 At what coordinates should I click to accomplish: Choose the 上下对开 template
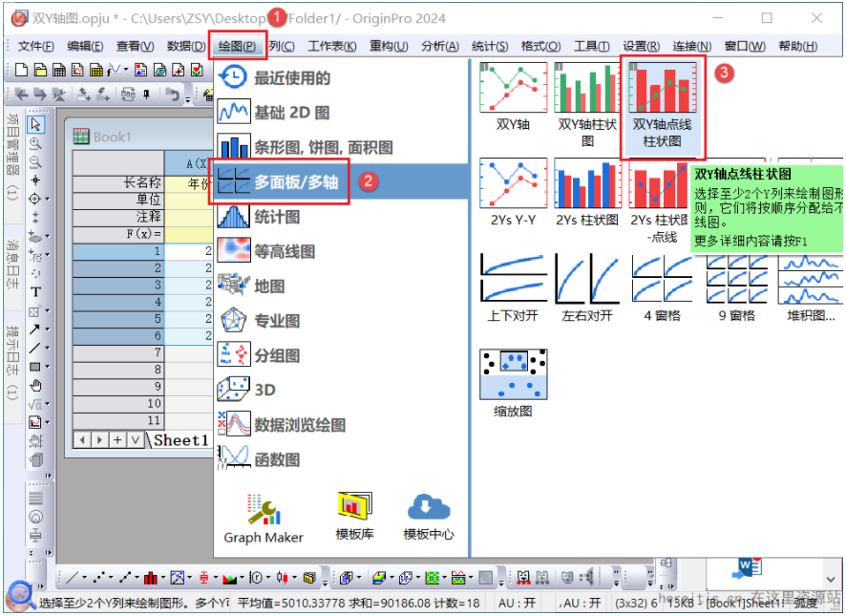coord(513,287)
